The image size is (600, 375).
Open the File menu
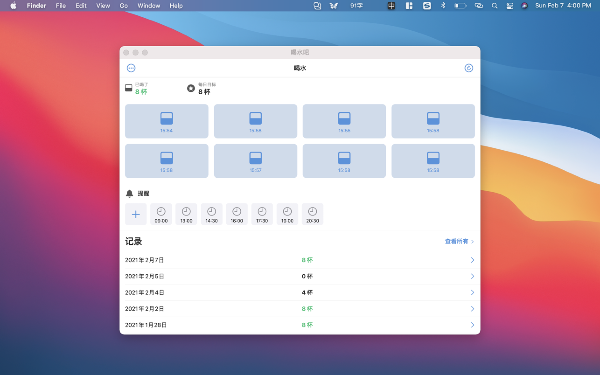tap(61, 6)
